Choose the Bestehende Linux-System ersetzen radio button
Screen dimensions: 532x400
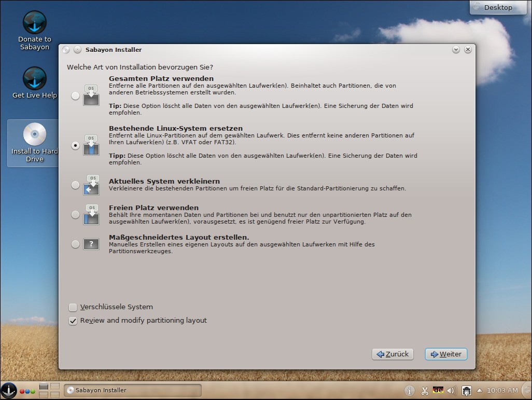pos(75,145)
